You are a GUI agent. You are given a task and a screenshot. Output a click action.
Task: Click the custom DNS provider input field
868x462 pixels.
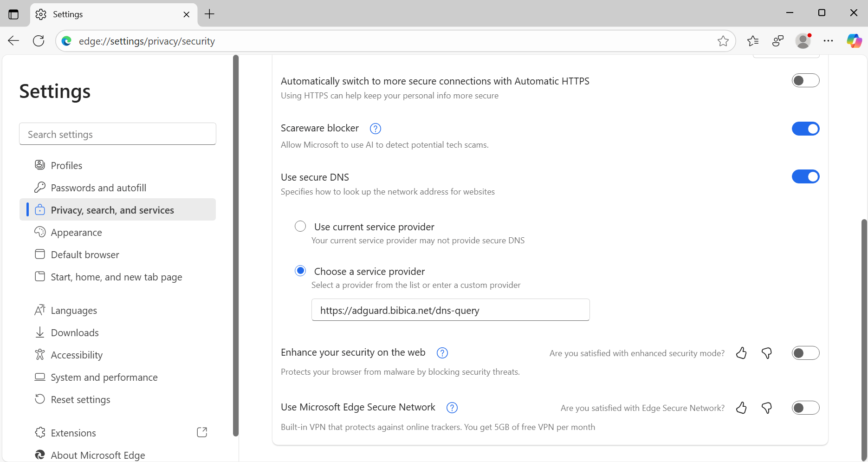coord(450,310)
